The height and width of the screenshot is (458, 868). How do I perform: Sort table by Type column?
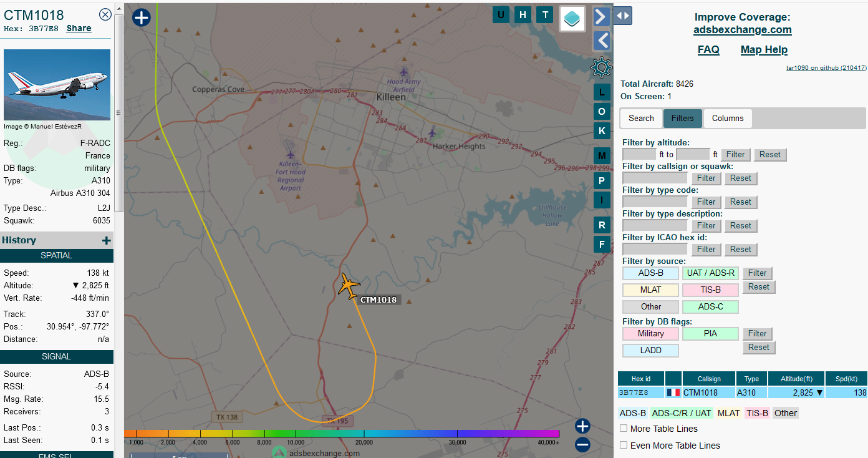click(751, 379)
